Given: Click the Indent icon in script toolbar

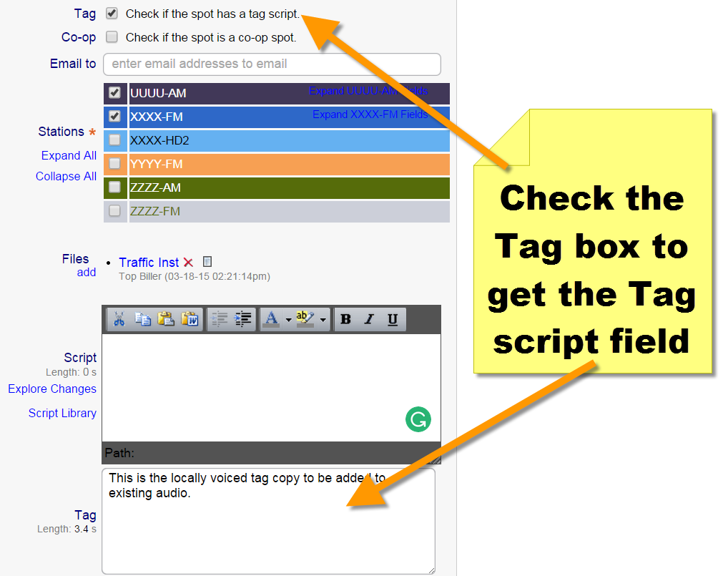Looking at the screenshot, I should (x=243, y=319).
